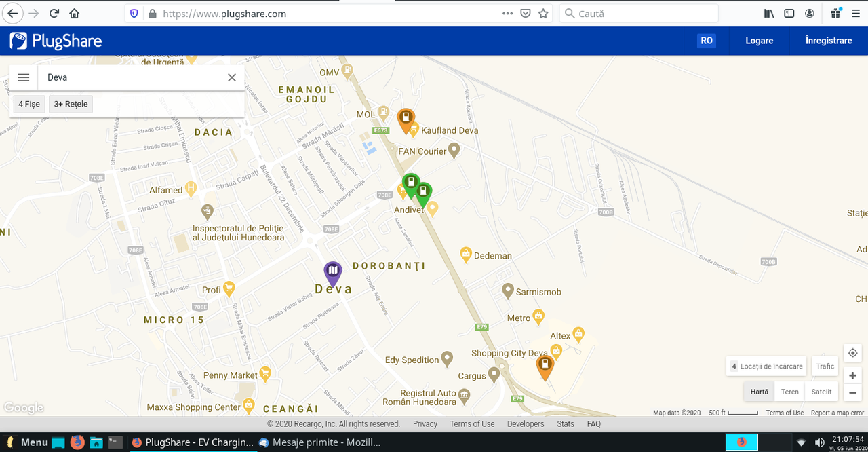
Task: Click the MOL gas station marker
Action: click(x=383, y=112)
